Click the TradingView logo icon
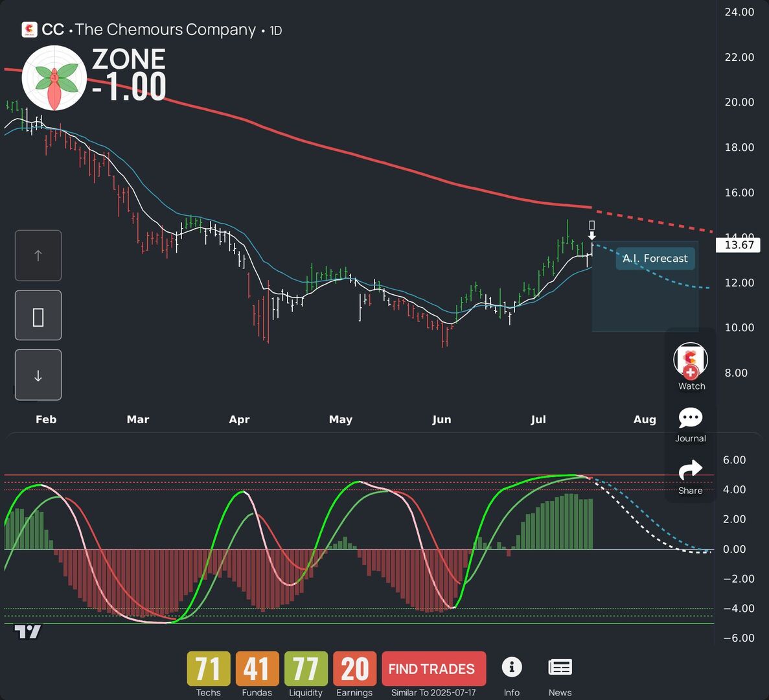The image size is (769, 700). (x=27, y=632)
